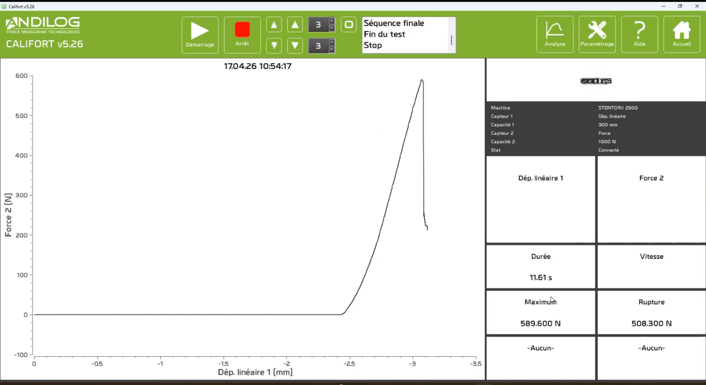Screen dimensions: 706x385
Task: Click the force curve peak near 600 N
Action: coord(422,81)
